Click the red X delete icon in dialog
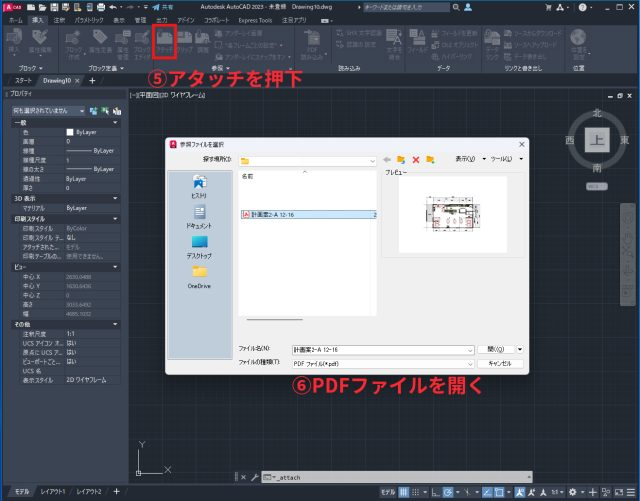The image size is (640, 501). pyautogui.click(x=415, y=159)
